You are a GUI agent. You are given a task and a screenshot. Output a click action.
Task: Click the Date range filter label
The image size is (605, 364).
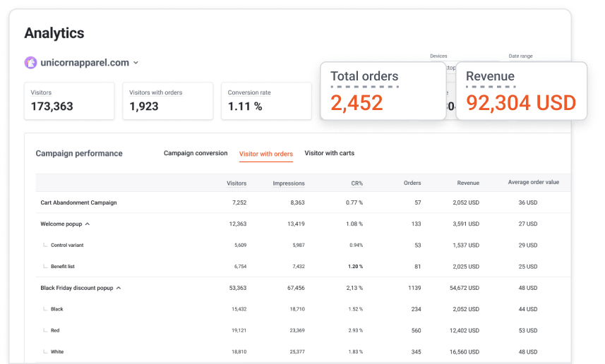click(520, 56)
